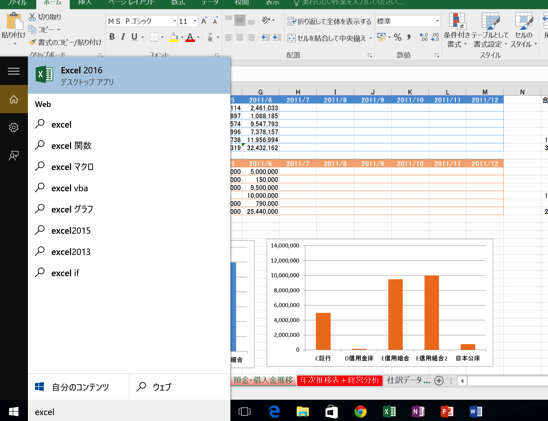The height and width of the screenshot is (421, 548).
Task: Open the underline style dropdown arrow
Action: click(143, 37)
